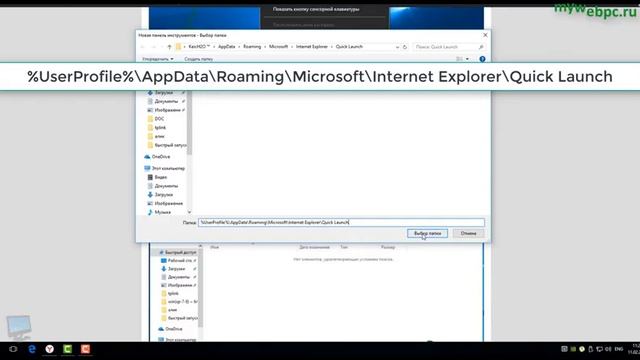
Task: Select AppData in the breadcrumb path
Action: click(227, 47)
